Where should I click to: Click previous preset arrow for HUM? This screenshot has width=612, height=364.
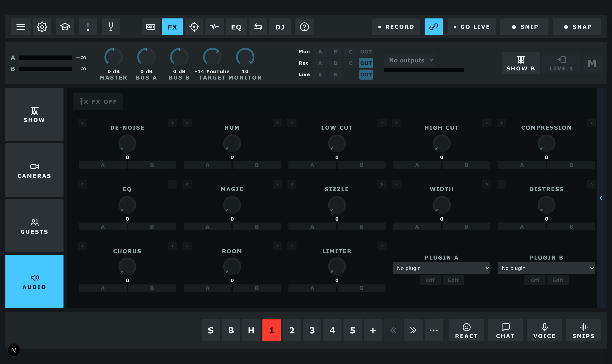(x=187, y=123)
